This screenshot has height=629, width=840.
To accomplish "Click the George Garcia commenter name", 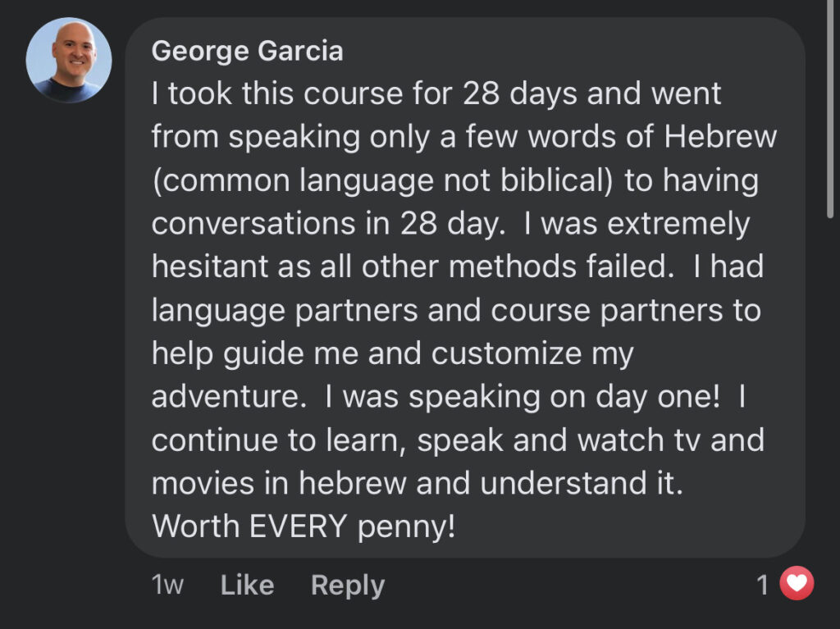I will (x=247, y=52).
